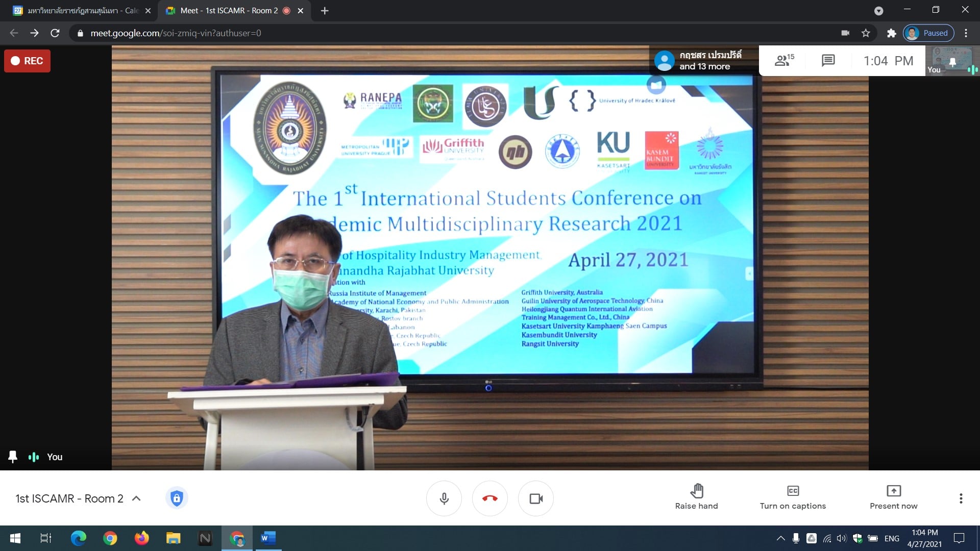
Task: Open the meeting safety shield icon
Action: (177, 498)
